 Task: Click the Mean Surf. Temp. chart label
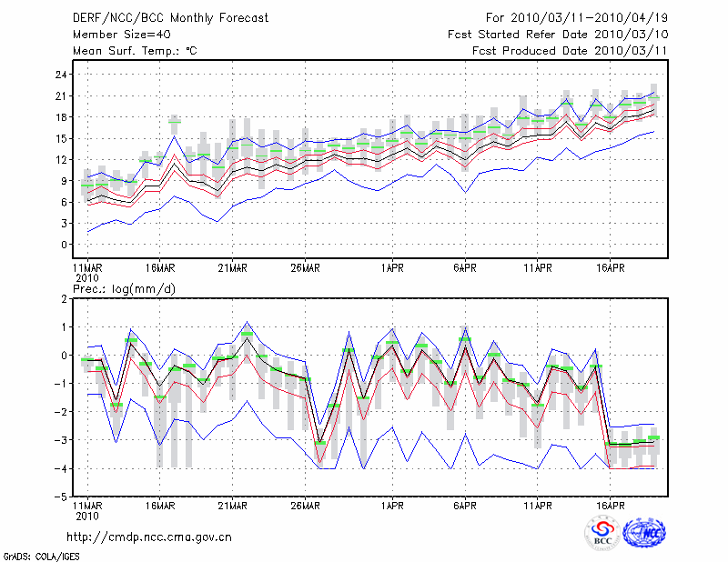tap(135, 51)
